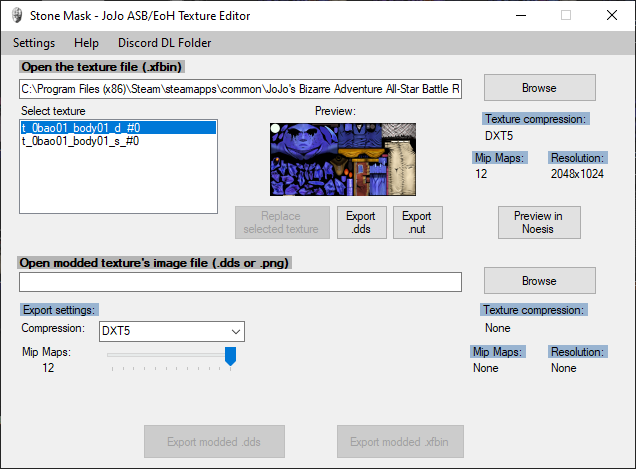Click the Replace selected texture button
636x469 pixels.
[281, 223]
